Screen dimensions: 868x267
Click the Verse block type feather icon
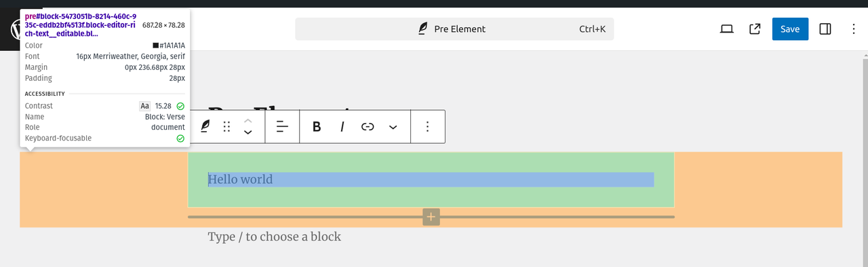click(205, 126)
